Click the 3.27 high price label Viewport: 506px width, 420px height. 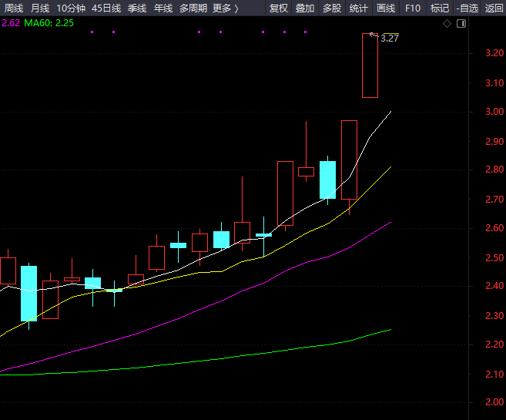[390, 39]
